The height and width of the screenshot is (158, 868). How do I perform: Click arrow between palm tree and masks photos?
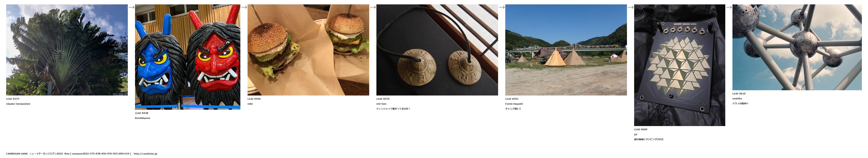click(131, 7)
